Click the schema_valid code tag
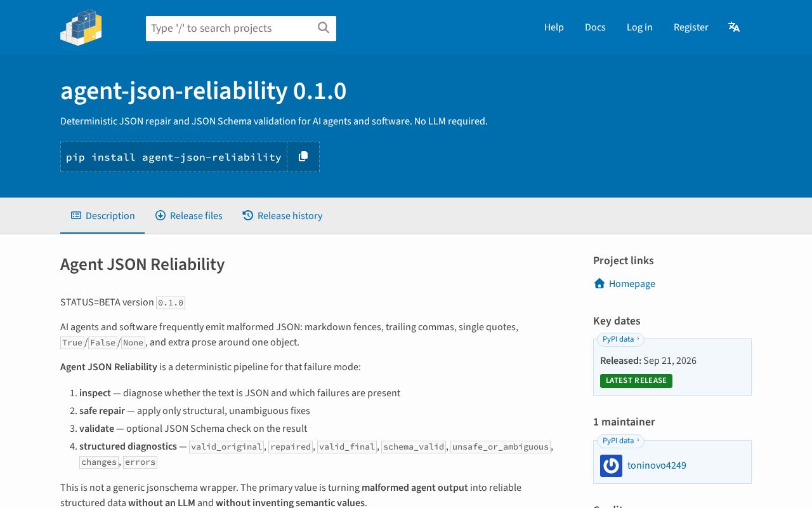Image resolution: width=812 pixels, height=508 pixels. pyautogui.click(x=414, y=447)
